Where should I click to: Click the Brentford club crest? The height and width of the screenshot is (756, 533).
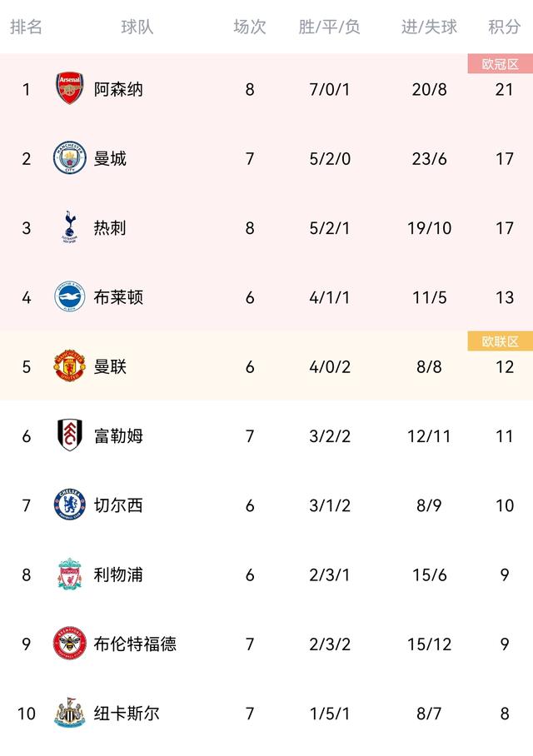coord(70,644)
